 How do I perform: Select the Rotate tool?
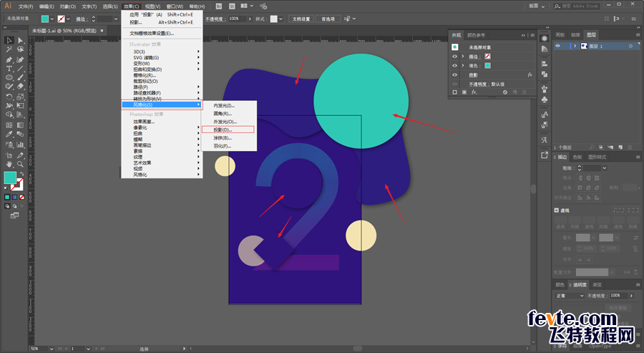pyautogui.click(x=9, y=97)
